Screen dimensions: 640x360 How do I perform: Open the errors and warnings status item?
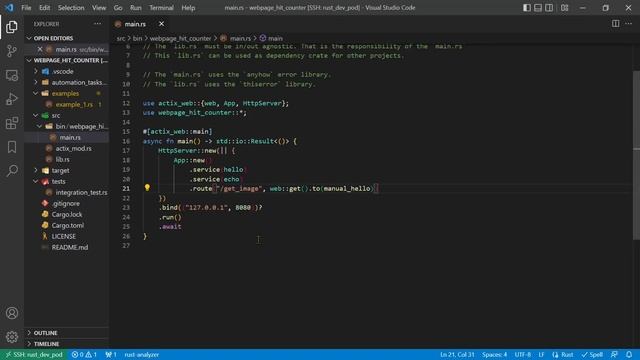(84, 355)
